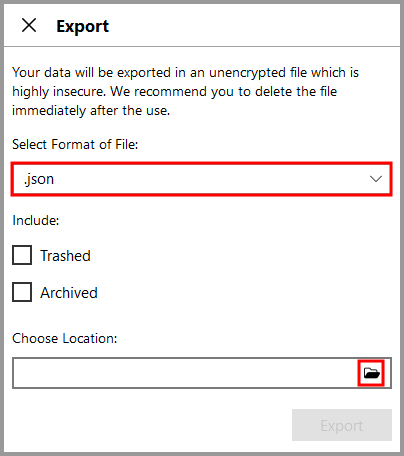Click the greyed-out Export button
The width and height of the screenshot is (404, 456).
click(342, 425)
